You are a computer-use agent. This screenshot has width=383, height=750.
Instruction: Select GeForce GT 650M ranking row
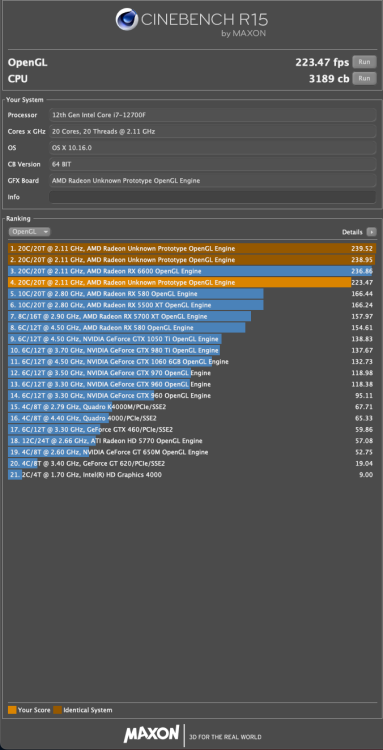tap(192, 452)
